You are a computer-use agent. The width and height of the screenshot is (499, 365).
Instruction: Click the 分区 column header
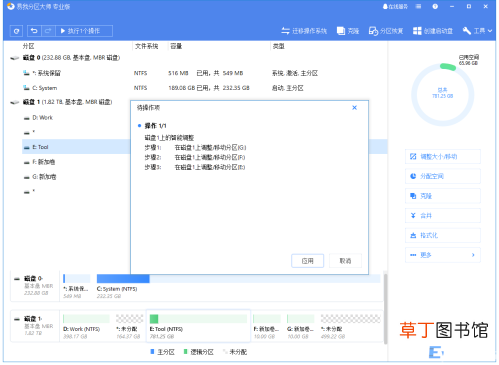point(28,46)
